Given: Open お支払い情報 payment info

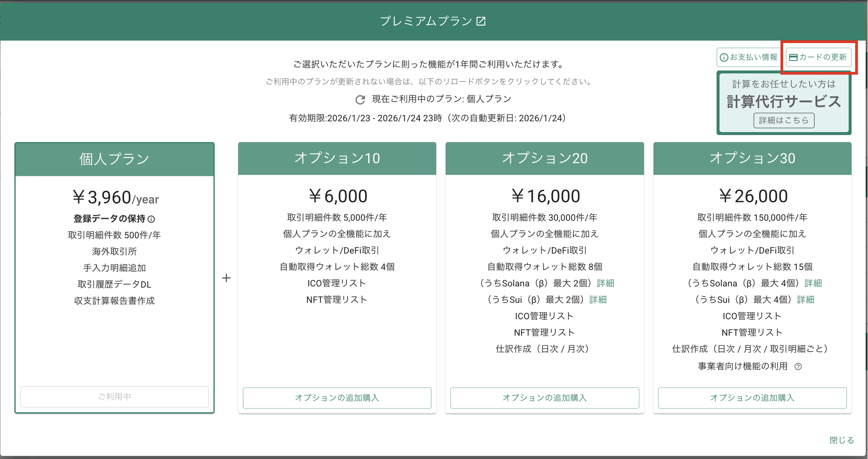Looking at the screenshot, I should click(x=749, y=57).
